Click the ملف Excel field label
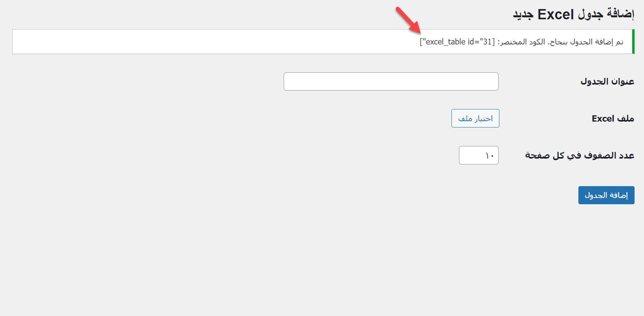The image size is (644, 316). 613,118
